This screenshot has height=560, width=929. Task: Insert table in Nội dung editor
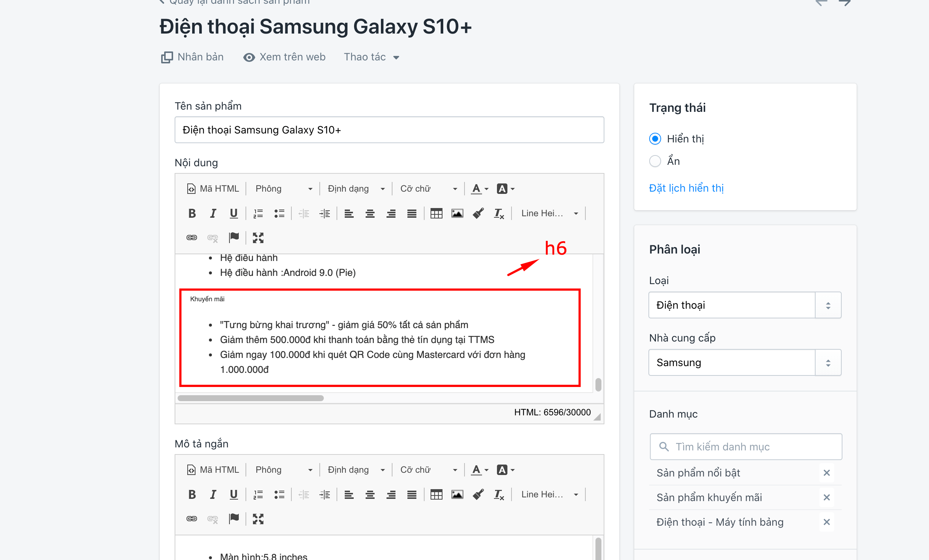[x=436, y=213]
